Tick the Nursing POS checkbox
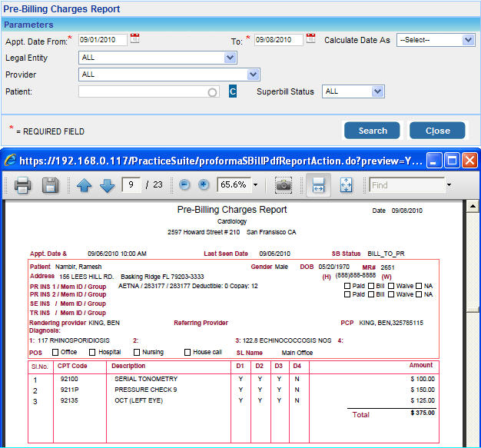Viewport: 481px width, 448px height. click(x=137, y=352)
